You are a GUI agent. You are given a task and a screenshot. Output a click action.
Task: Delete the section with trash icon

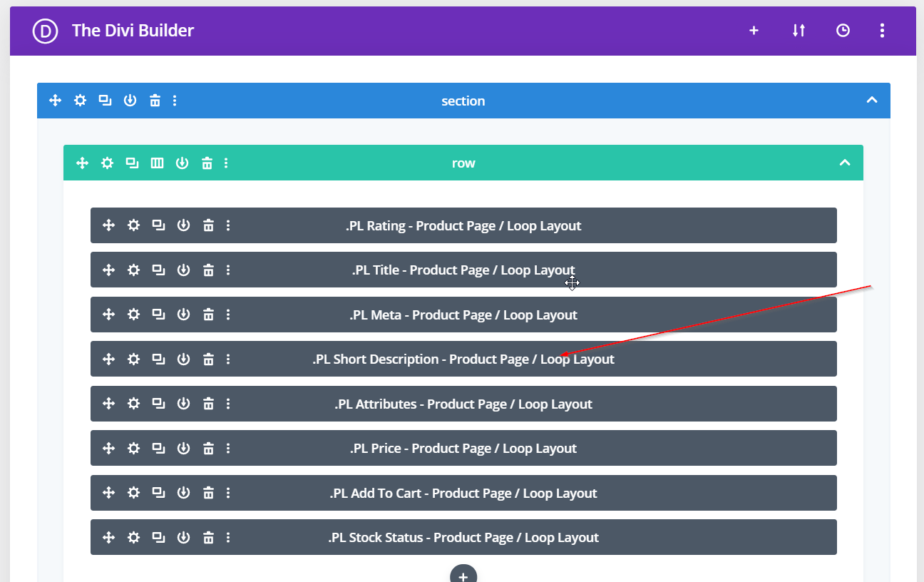[155, 101]
